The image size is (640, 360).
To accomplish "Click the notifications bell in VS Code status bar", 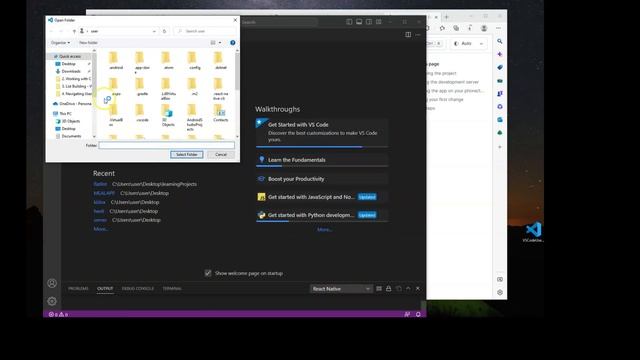I will pyautogui.click(x=418, y=314).
